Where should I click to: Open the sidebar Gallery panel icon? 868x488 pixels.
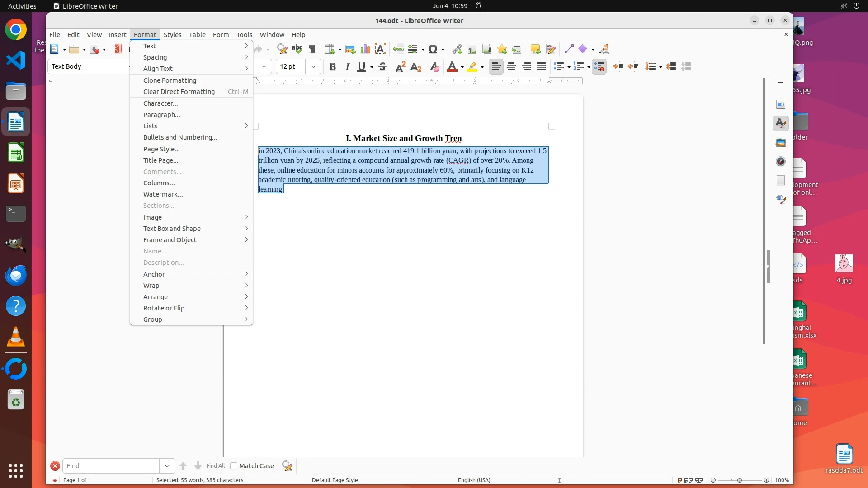[781, 143]
